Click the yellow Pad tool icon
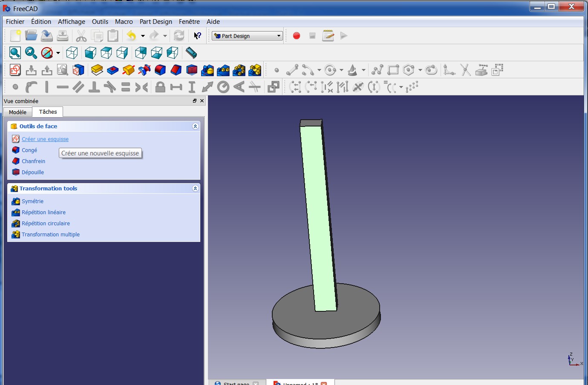The height and width of the screenshot is (385, 588). (x=97, y=70)
